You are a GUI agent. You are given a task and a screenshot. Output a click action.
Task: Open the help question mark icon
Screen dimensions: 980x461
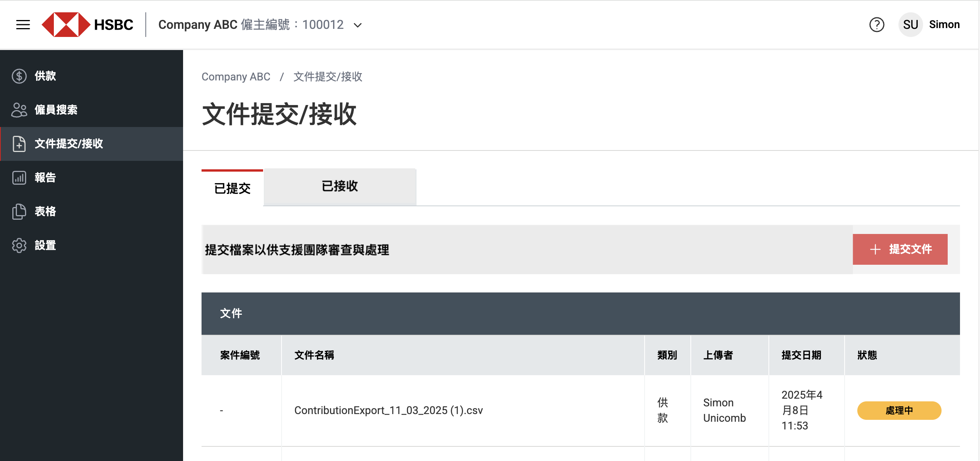[x=877, y=25]
